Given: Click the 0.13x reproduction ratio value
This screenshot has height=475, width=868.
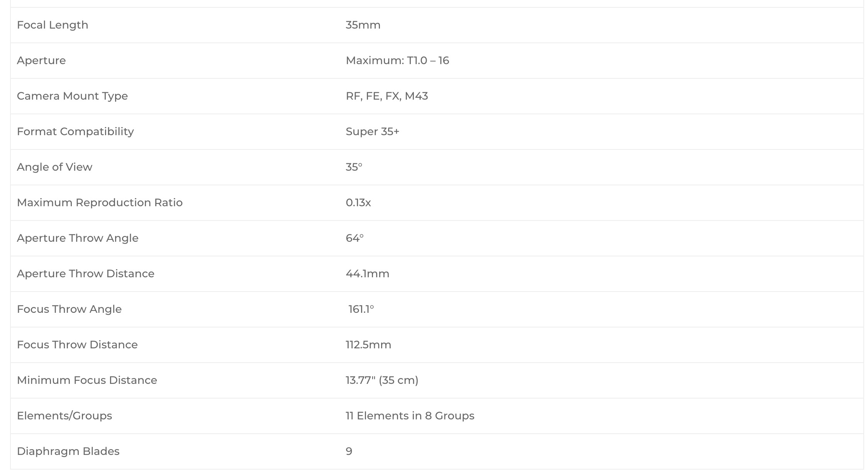Looking at the screenshot, I should [358, 203].
